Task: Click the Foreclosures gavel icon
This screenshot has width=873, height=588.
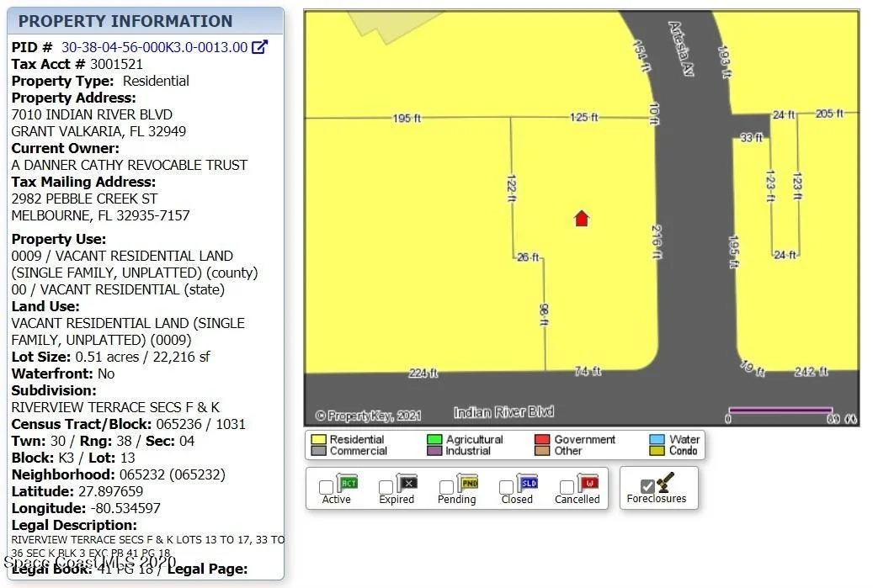Action: pos(666,482)
